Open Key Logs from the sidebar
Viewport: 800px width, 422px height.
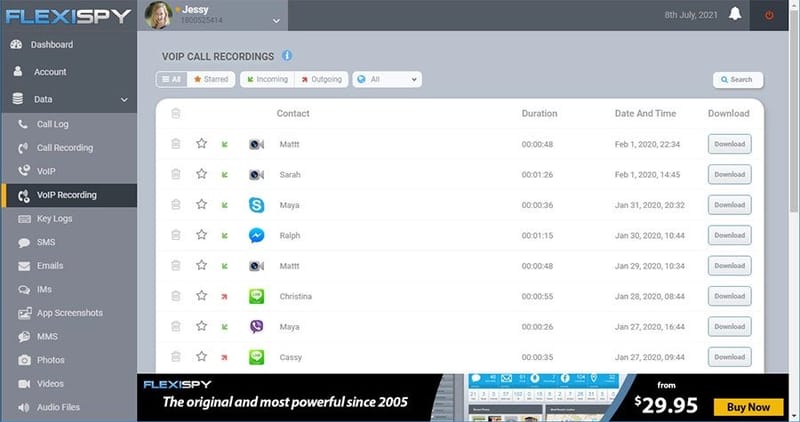58,218
